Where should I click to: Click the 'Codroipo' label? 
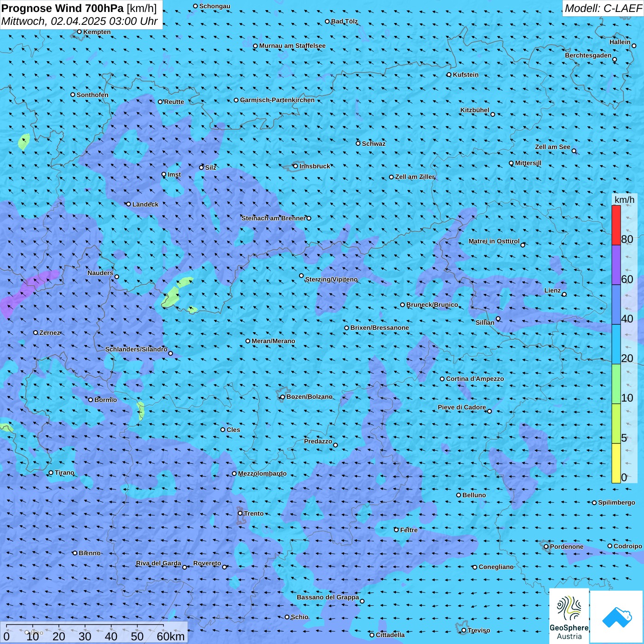(627, 546)
